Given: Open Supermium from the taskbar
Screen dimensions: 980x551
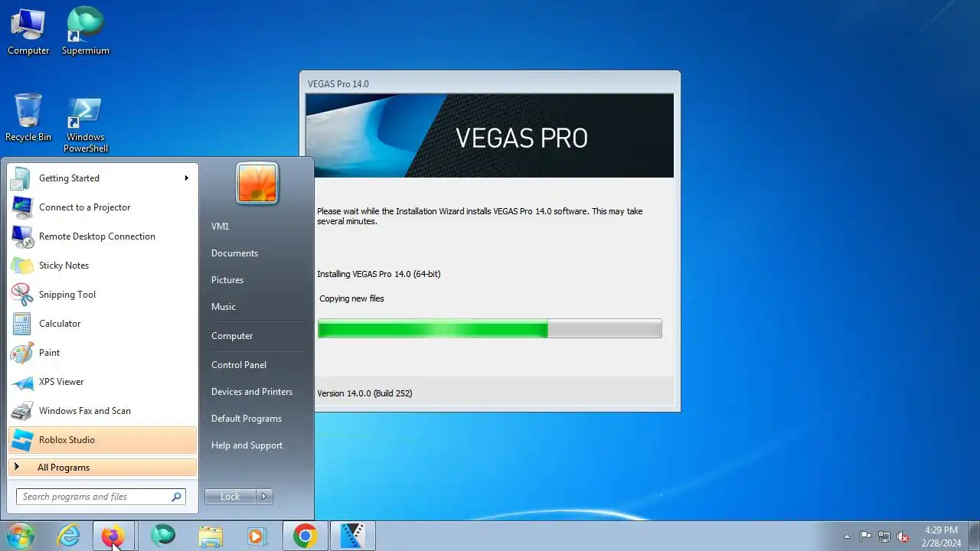Looking at the screenshot, I should click(162, 536).
